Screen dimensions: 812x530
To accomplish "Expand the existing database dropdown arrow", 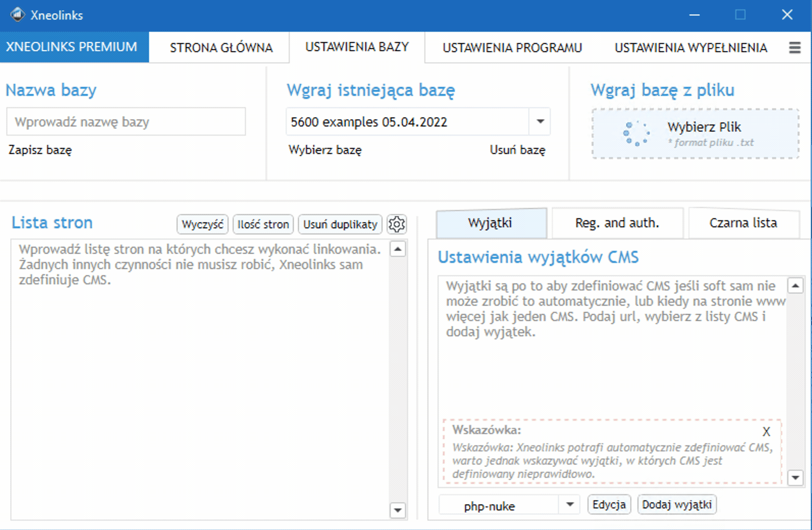I will point(540,121).
